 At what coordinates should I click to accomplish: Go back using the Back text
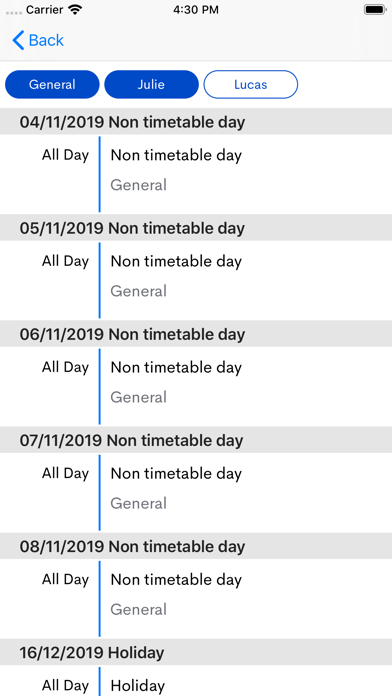46,40
